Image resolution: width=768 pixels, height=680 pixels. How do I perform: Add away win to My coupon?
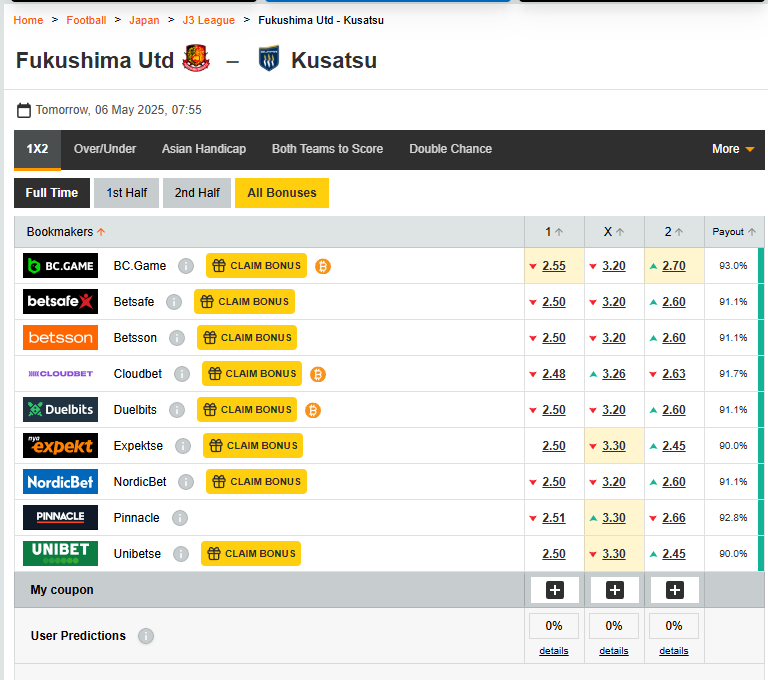674,590
